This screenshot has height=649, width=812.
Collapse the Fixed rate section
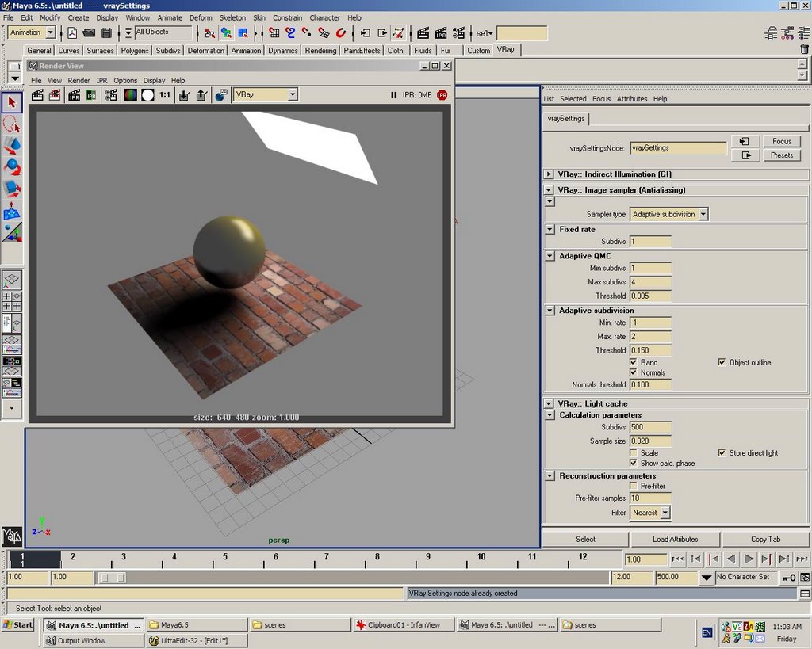click(550, 229)
